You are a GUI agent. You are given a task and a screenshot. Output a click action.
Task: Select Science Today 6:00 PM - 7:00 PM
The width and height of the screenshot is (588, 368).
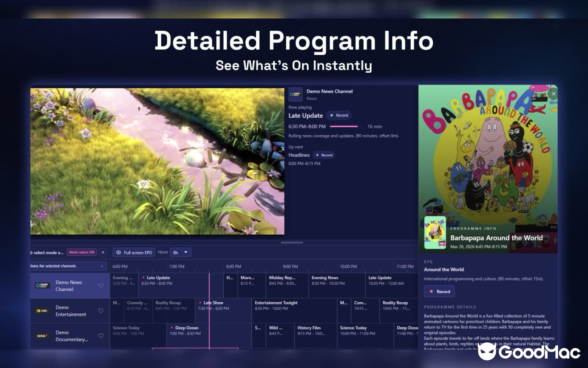[x=138, y=336]
